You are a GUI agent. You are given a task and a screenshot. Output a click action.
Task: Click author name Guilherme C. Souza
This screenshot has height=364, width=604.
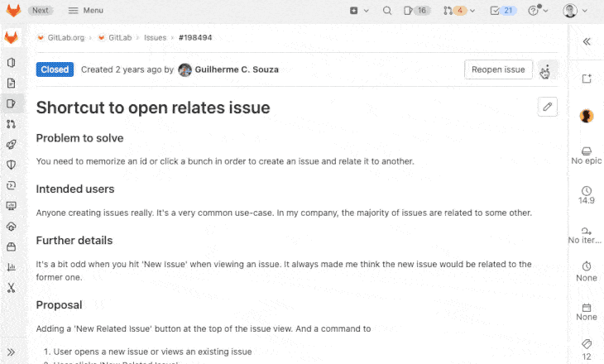coord(237,69)
